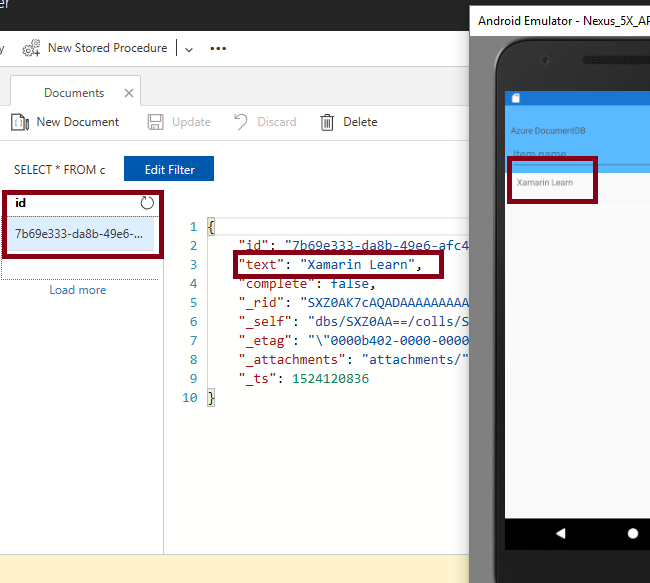The image size is (650, 583).
Task: Switch to the Documents tab
Action: click(x=74, y=92)
